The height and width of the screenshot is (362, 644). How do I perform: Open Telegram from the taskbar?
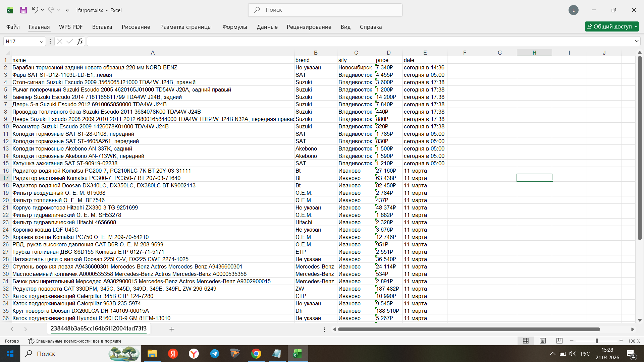215,354
